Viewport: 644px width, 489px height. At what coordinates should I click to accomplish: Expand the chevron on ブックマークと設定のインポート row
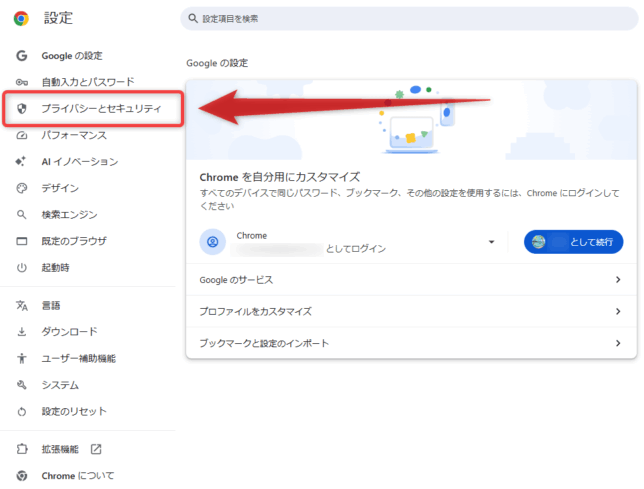pyautogui.click(x=618, y=343)
